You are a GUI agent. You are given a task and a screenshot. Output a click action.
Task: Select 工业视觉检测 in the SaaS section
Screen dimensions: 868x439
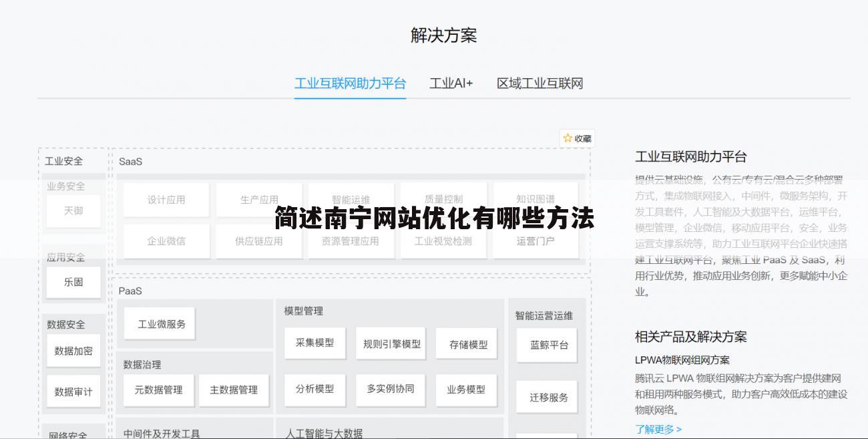[443, 241]
